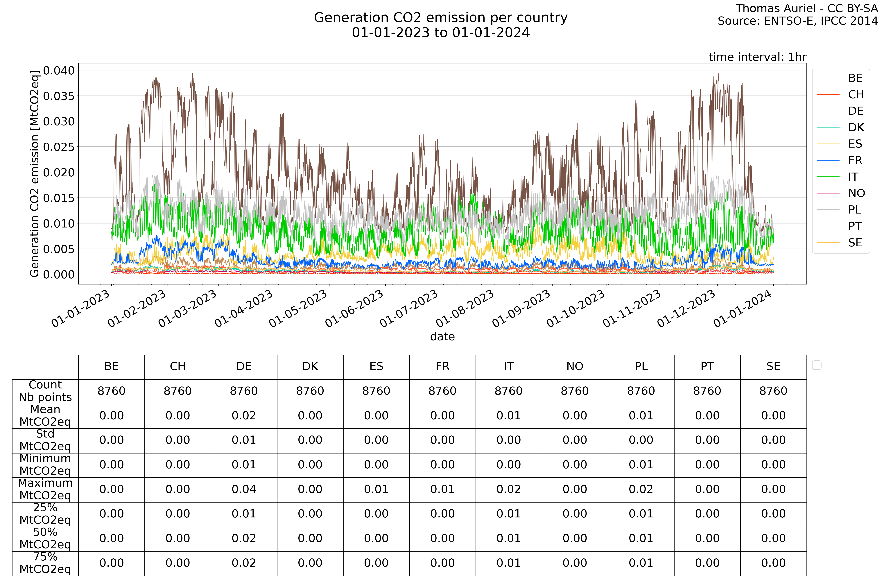Click the small empty box beside table
Screen dimensions: 882x588
click(x=816, y=365)
